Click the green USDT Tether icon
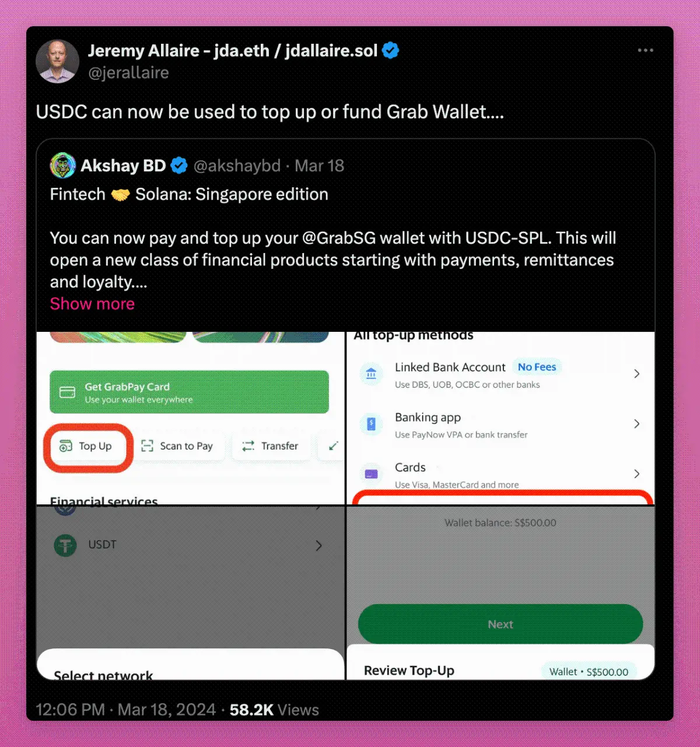This screenshot has height=747, width=700. tap(65, 545)
